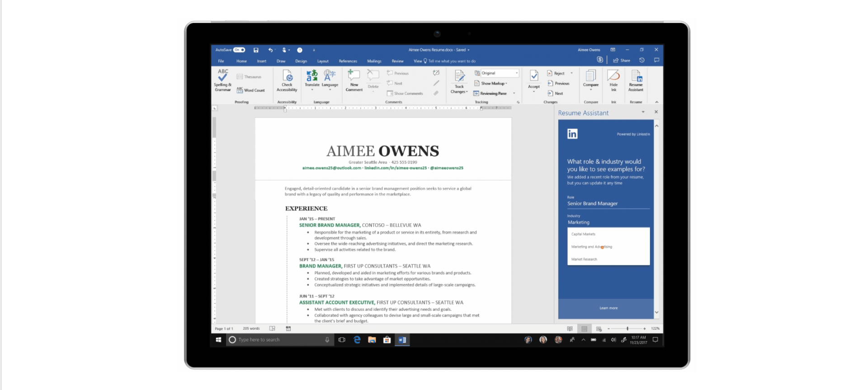This screenshot has height=390, width=868.
Task: Click the Industry field Marketing
Action: (x=608, y=222)
